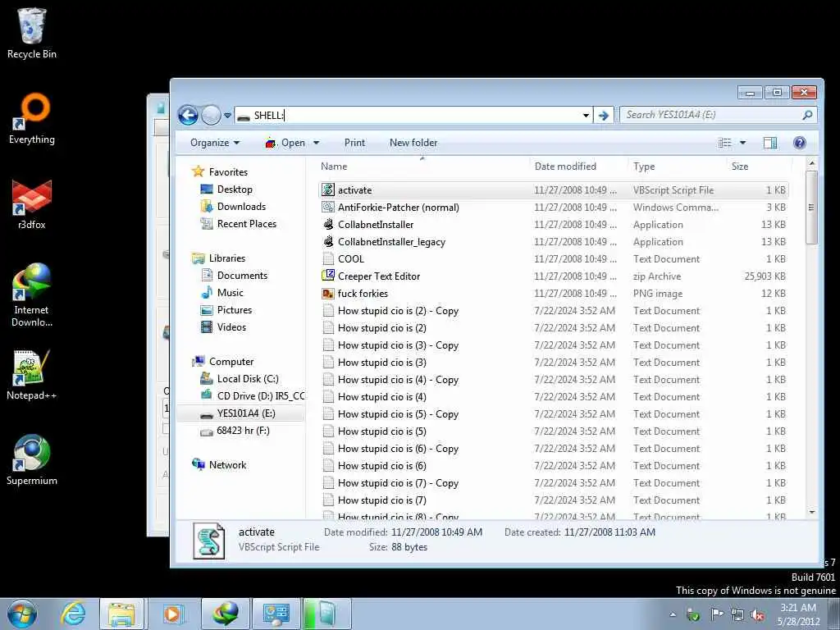840x630 pixels.
Task: Select file How stupid cio is (4)
Action: (554, 397)
